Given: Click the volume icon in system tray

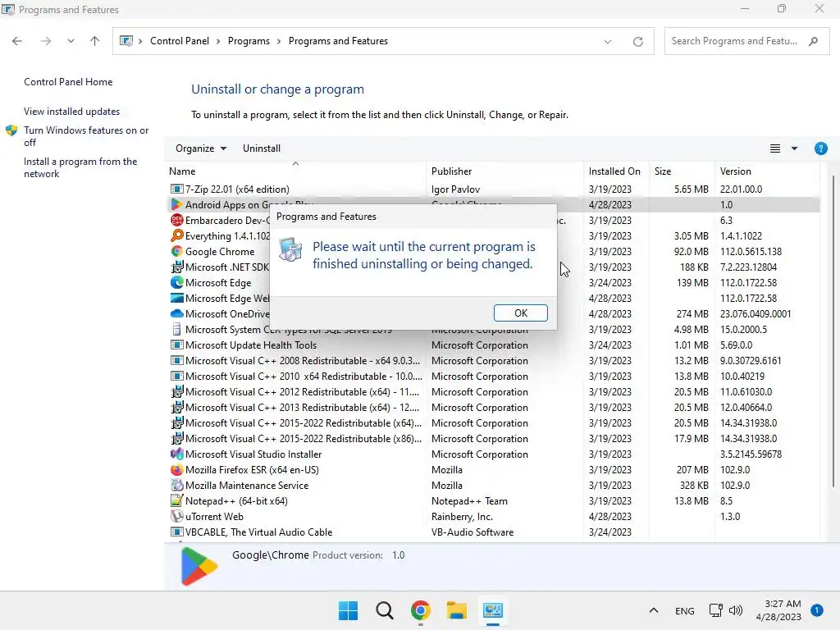Looking at the screenshot, I should pos(736,610).
